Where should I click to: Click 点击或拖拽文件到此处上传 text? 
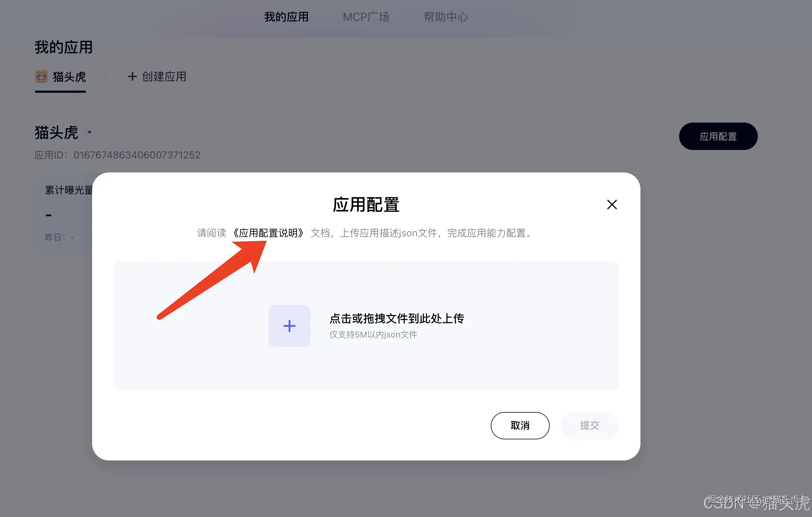[397, 319]
